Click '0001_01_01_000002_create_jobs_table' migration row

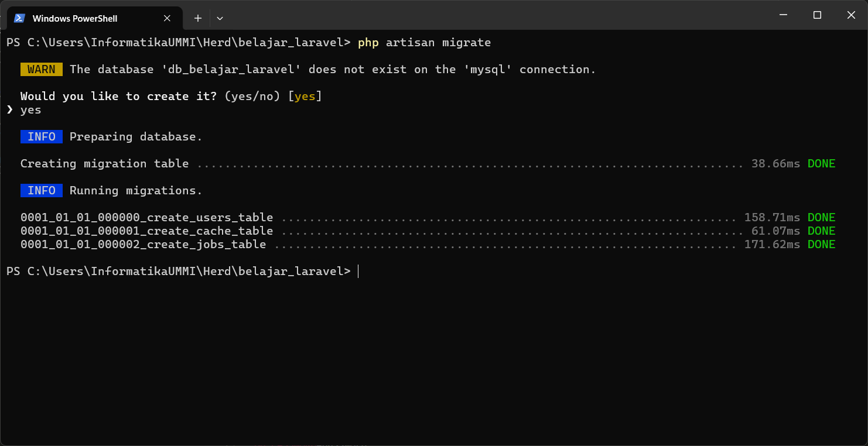[x=428, y=244]
